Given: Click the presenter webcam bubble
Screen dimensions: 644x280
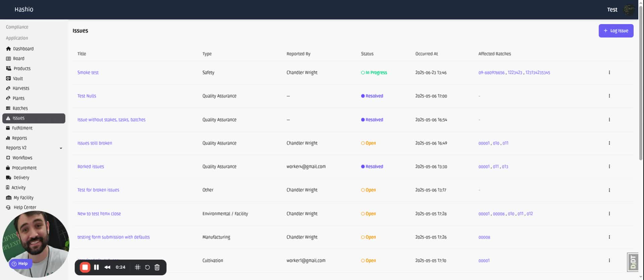Looking at the screenshot, I should point(36,244).
